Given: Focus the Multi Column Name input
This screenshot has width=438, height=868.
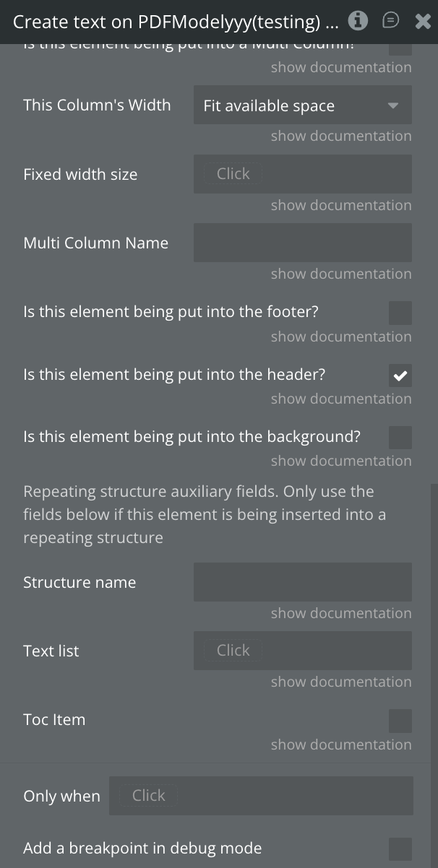Looking at the screenshot, I should click(x=302, y=243).
